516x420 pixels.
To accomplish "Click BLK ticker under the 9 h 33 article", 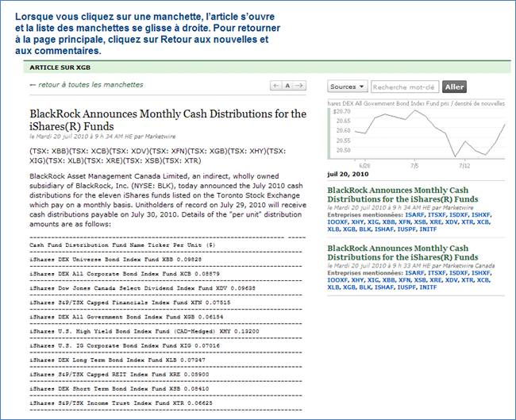I will [365, 287].
